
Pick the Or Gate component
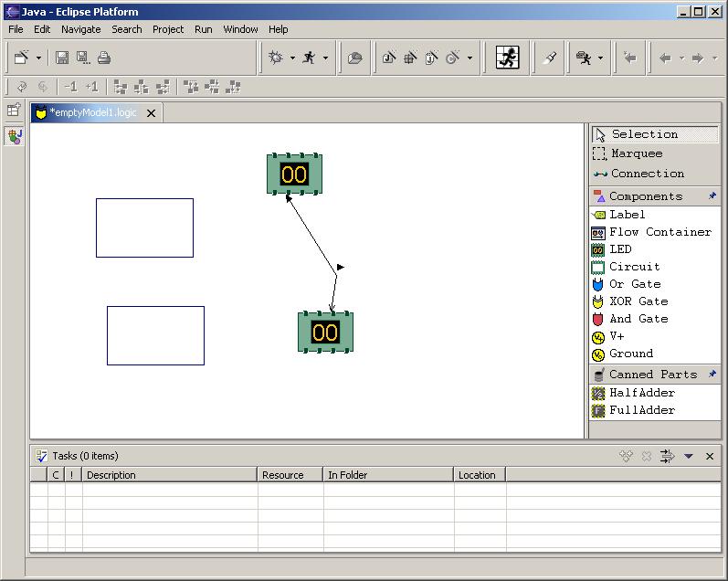point(655,284)
